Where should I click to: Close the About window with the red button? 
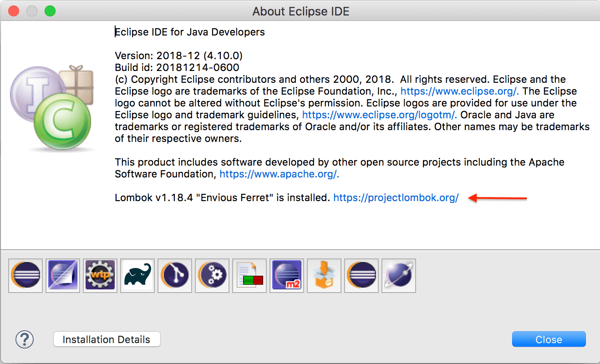coord(14,11)
